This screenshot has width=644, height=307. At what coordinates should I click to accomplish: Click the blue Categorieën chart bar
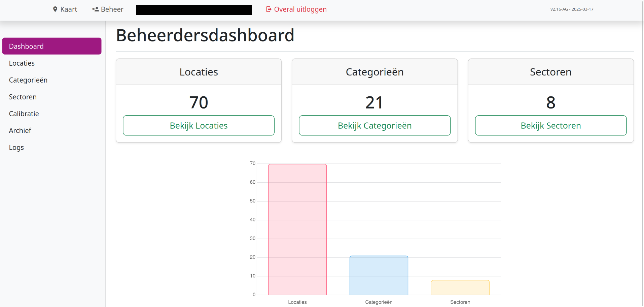point(379,275)
